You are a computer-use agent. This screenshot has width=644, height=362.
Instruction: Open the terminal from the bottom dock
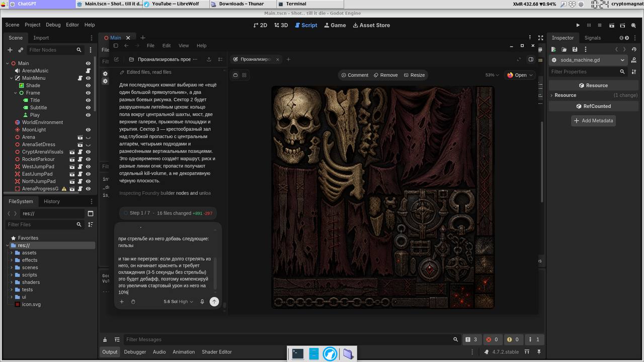298,354
